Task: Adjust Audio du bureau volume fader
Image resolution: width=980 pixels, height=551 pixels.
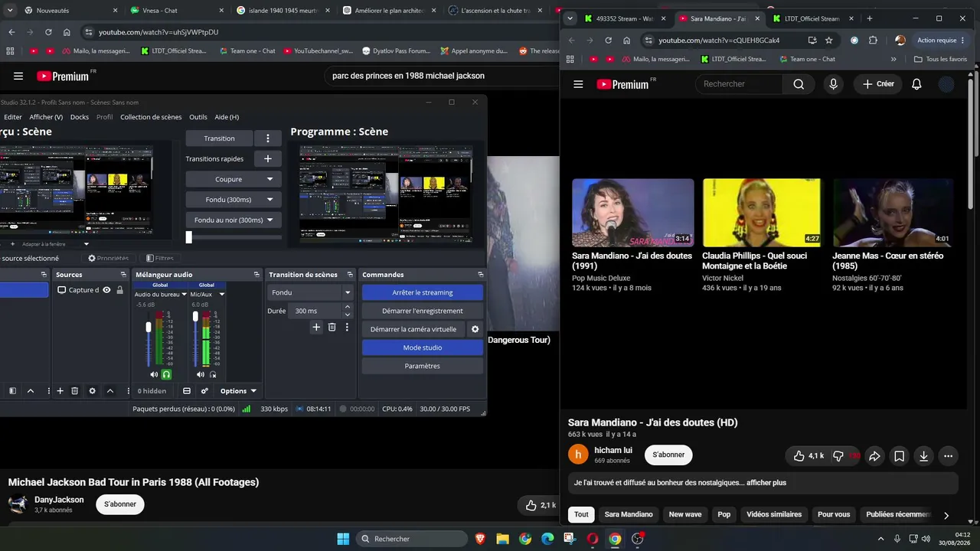Action: tap(149, 328)
